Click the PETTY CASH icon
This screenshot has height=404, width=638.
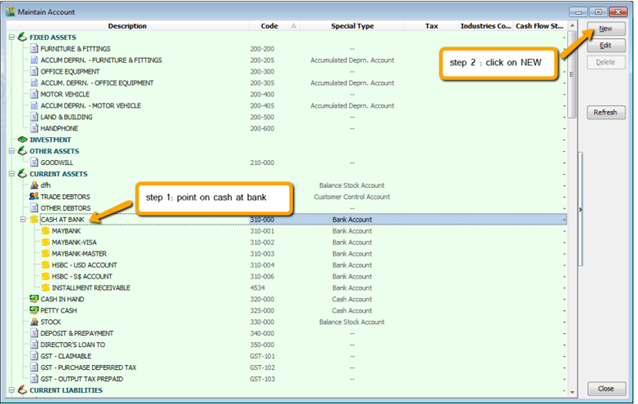tap(34, 310)
